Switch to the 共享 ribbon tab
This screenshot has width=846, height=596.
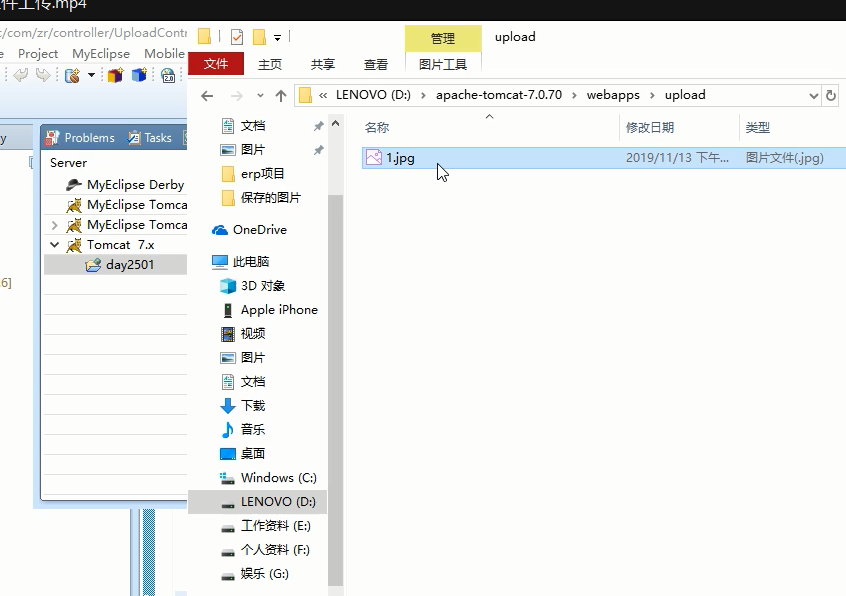pyautogui.click(x=323, y=64)
